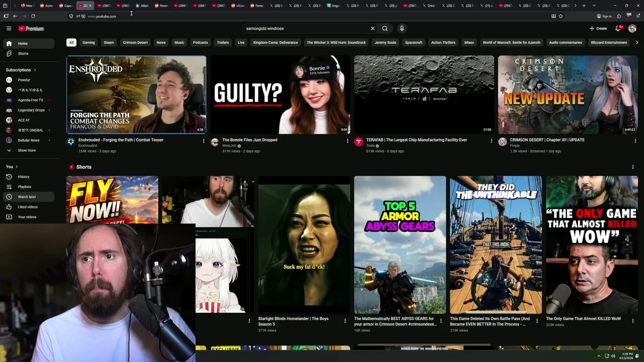Open the hamburger guide menu icon

[x=9, y=29]
